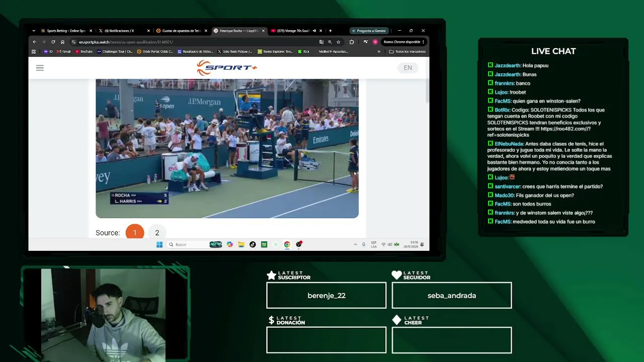
Task: Open the browser home page
Action: click(62, 42)
